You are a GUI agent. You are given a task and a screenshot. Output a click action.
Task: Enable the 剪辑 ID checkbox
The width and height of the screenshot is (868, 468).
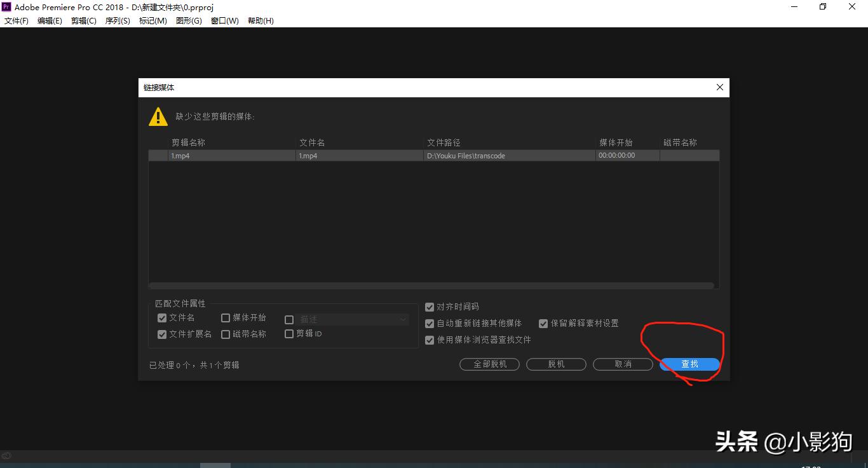click(289, 333)
